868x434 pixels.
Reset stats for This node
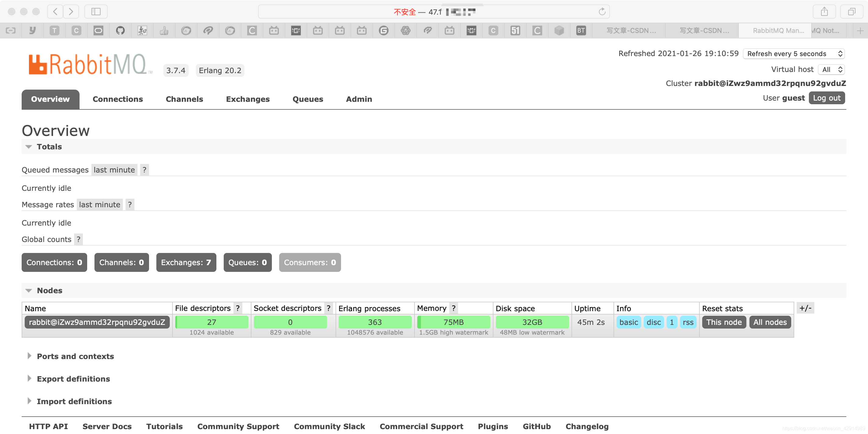(724, 322)
